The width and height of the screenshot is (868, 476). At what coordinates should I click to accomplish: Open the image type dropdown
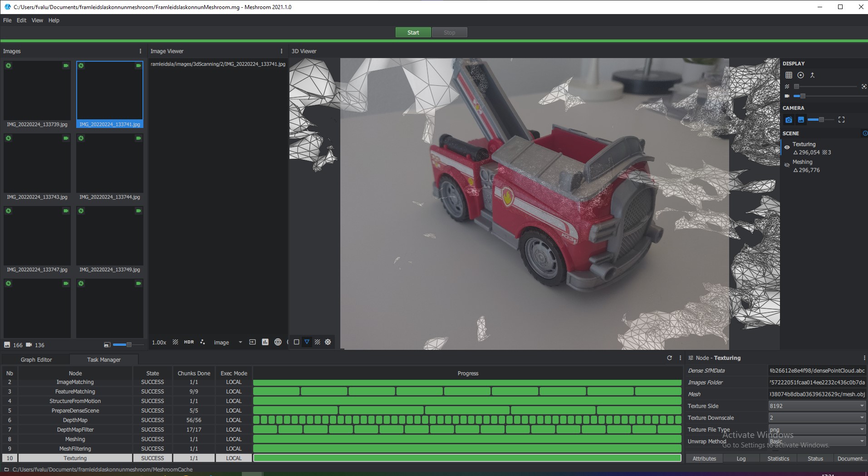tap(228, 342)
